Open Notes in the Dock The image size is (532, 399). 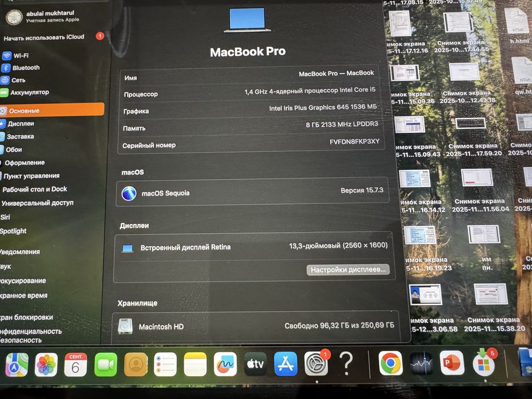tap(195, 365)
